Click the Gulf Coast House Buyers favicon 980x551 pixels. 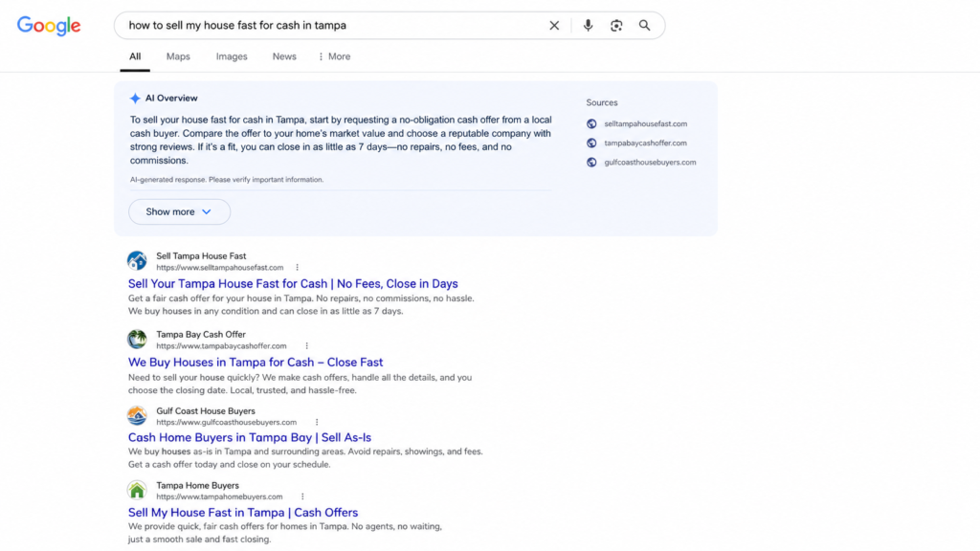137,415
